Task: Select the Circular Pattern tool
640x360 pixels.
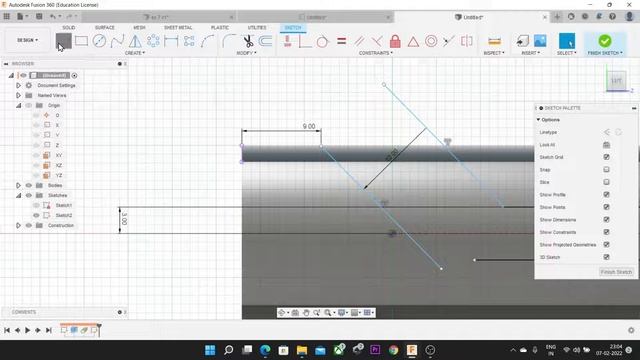Action: click(x=153, y=41)
